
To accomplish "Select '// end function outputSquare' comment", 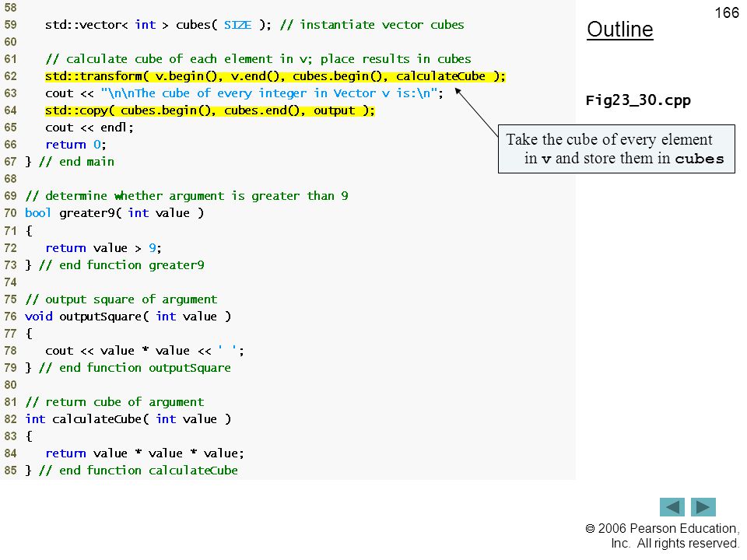I will (135, 368).
